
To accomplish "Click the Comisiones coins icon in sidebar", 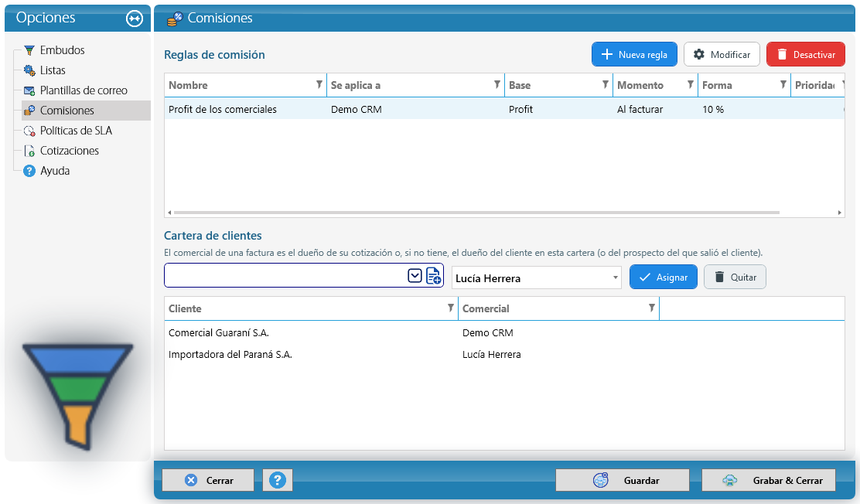I will [x=29, y=111].
